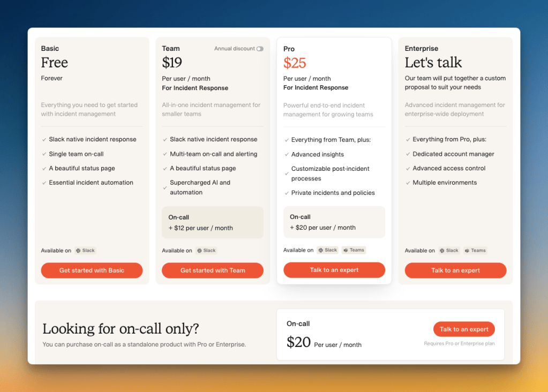Enable the Annual discount toggle

[259, 48]
